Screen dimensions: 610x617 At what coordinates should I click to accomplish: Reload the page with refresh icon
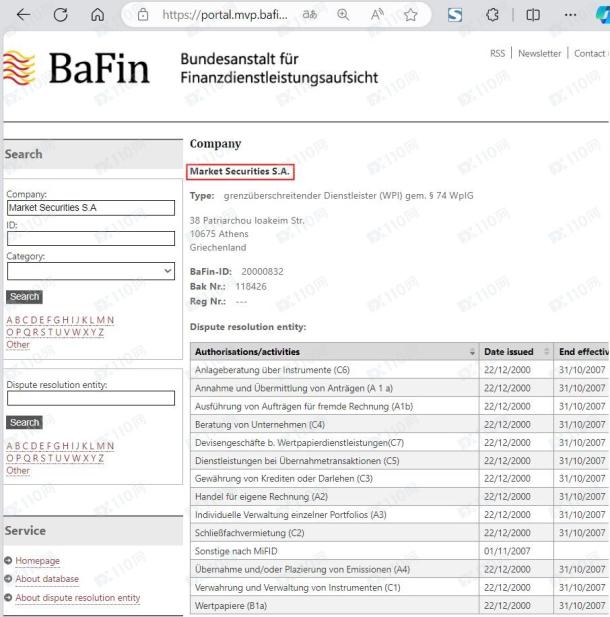tap(61, 15)
